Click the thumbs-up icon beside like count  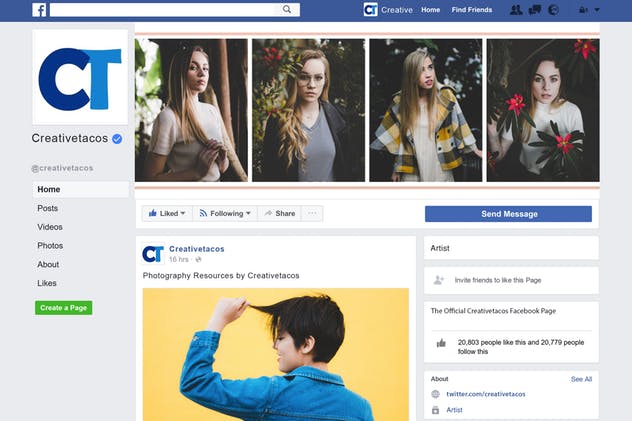pyautogui.click(x=441, y=343)
